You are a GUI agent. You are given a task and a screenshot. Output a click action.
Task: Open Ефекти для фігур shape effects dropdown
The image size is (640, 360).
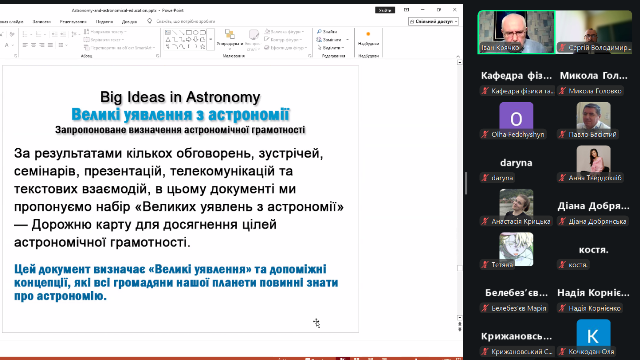286,48
